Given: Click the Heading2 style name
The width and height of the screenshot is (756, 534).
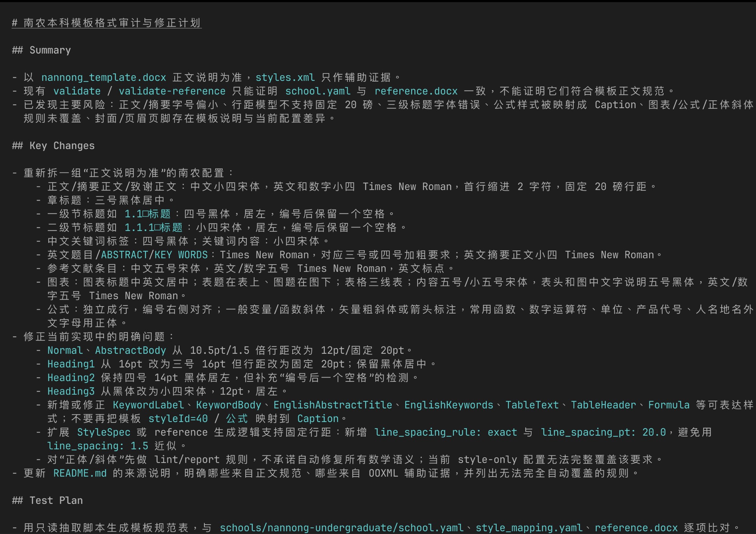Looking at the screenshot, I should pyautogui.click(x=71, y=378).
